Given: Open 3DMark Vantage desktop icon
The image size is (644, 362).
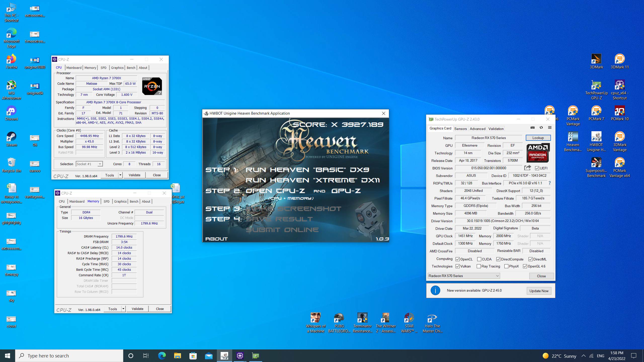Looking at the screenshot, I should tap(620, 142).
